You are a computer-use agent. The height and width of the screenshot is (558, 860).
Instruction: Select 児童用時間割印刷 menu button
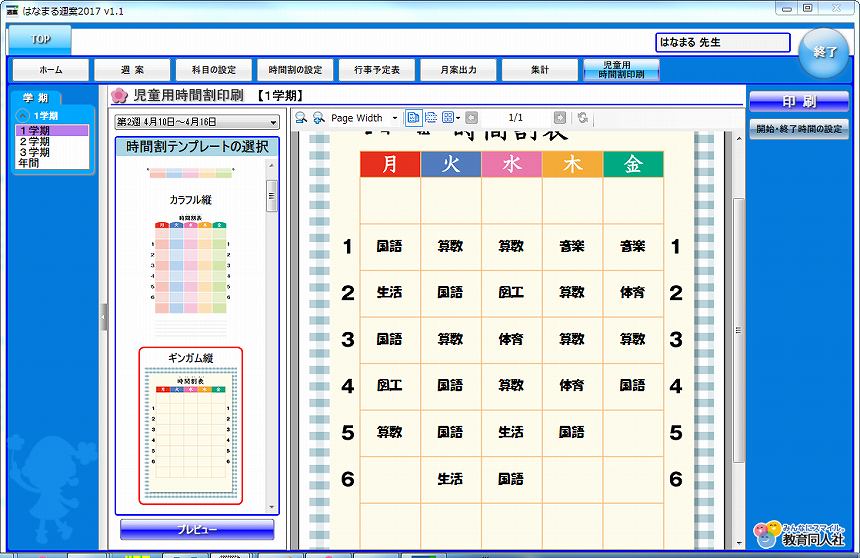(621, 70)
